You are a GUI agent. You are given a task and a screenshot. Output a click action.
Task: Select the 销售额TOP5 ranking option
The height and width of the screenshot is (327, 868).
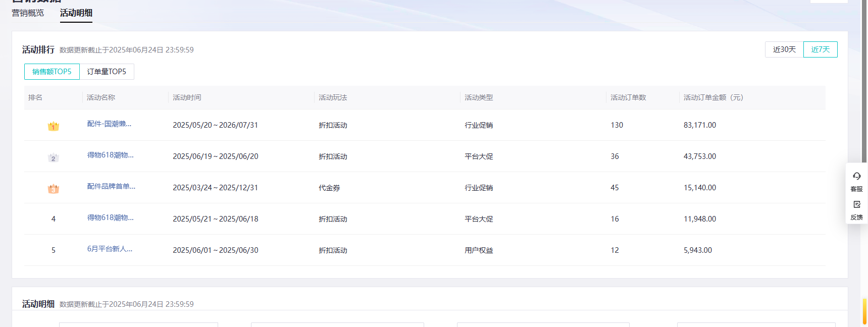click(52, 72)
